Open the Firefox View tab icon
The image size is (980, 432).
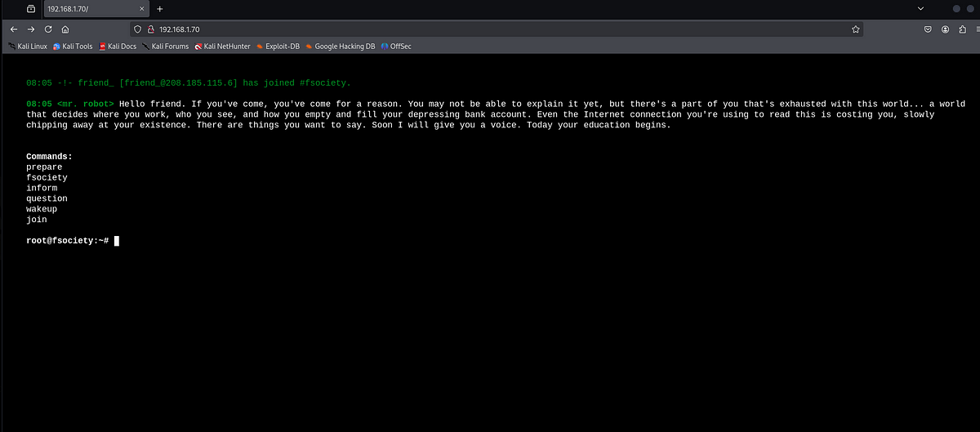click(x=30, y=8)
